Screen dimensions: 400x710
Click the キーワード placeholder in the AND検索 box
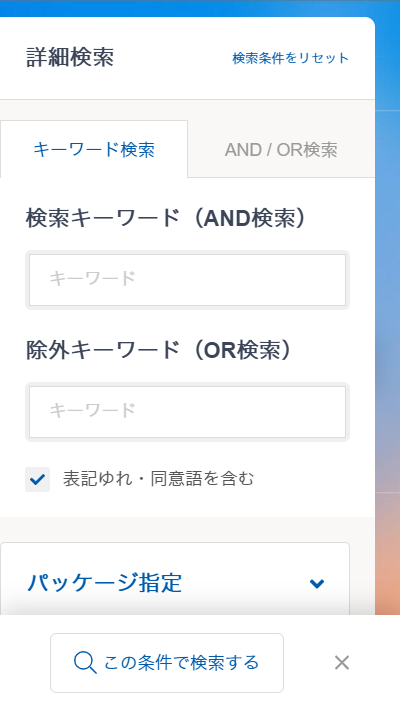[x=92, y=278]
